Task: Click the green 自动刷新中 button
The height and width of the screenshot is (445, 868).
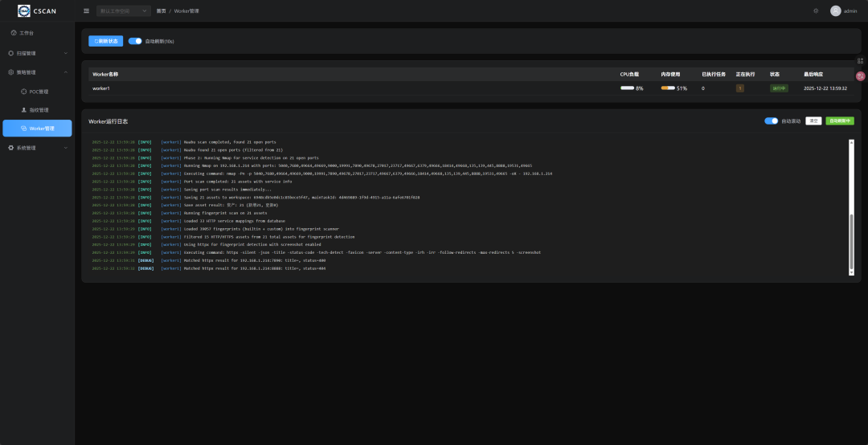Action: click(840, 120)
